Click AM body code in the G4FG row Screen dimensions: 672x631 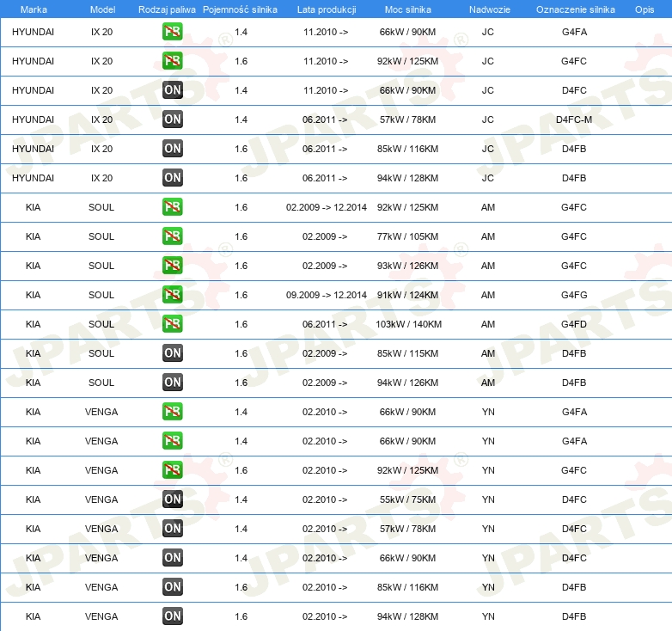pos(488,295)
